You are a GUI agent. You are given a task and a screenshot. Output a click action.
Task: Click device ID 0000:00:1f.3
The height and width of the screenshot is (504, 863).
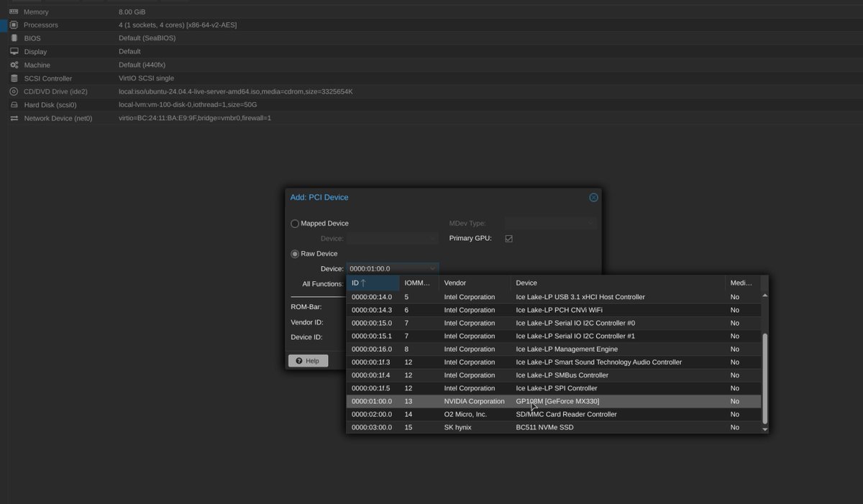[x=372, y=362]
